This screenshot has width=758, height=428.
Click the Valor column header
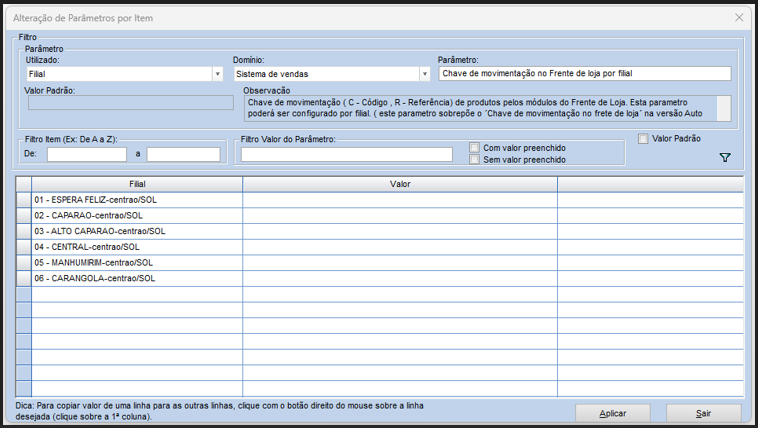pyautogui.click(x=399, y=184)
